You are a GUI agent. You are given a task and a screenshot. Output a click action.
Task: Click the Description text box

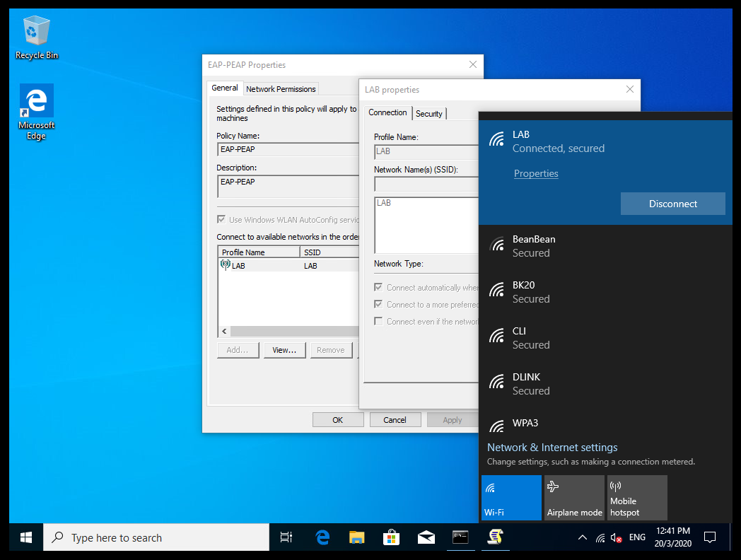(x=288, y=186)
